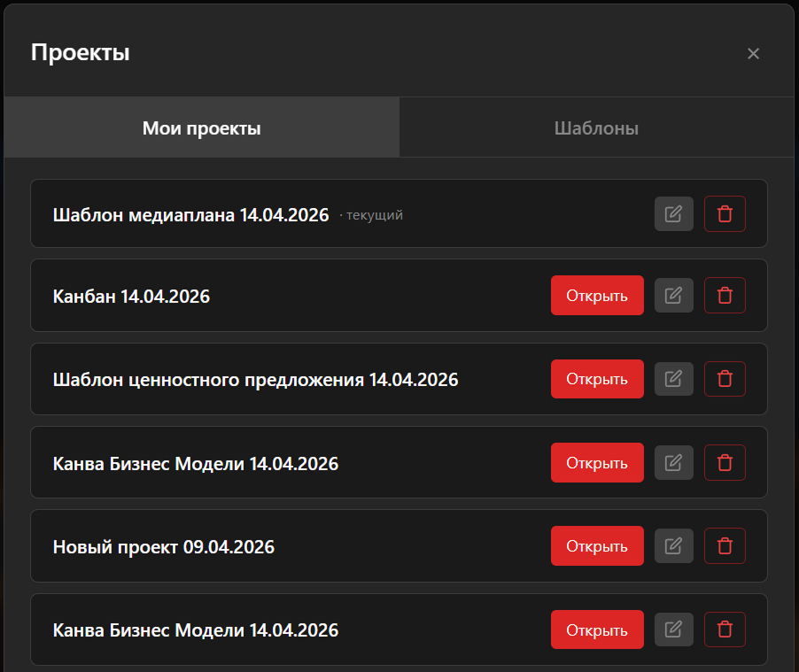Screen dimensions: 799x672
Task: Select the Канбан 14.04.2026 title text
Action: point(131,297)
